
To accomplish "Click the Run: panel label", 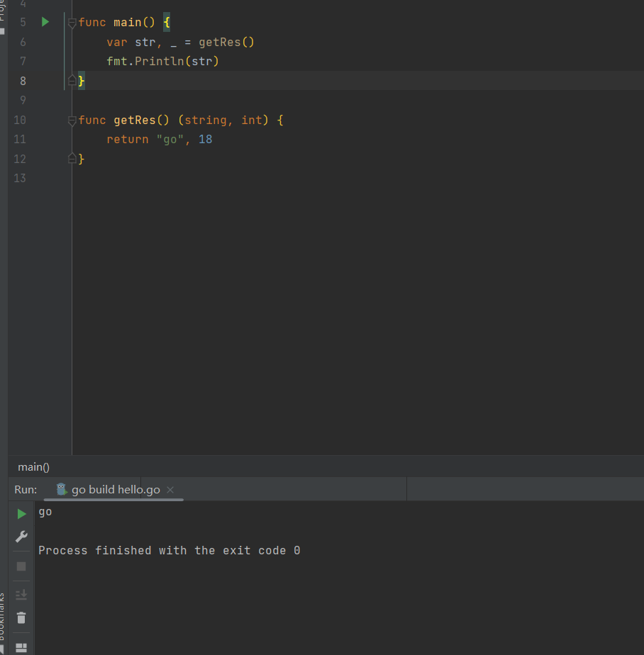I will click(x=26, y=490).
